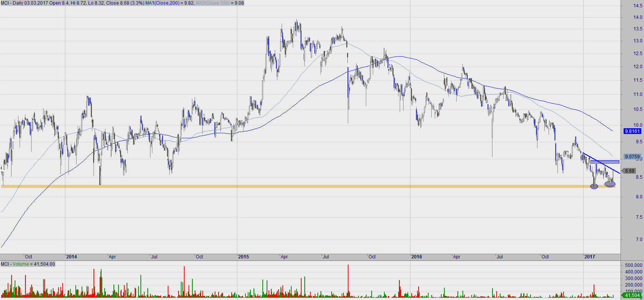Click the MCI Volume pane label
644x300 pixels.
click(x=28, y=264)
